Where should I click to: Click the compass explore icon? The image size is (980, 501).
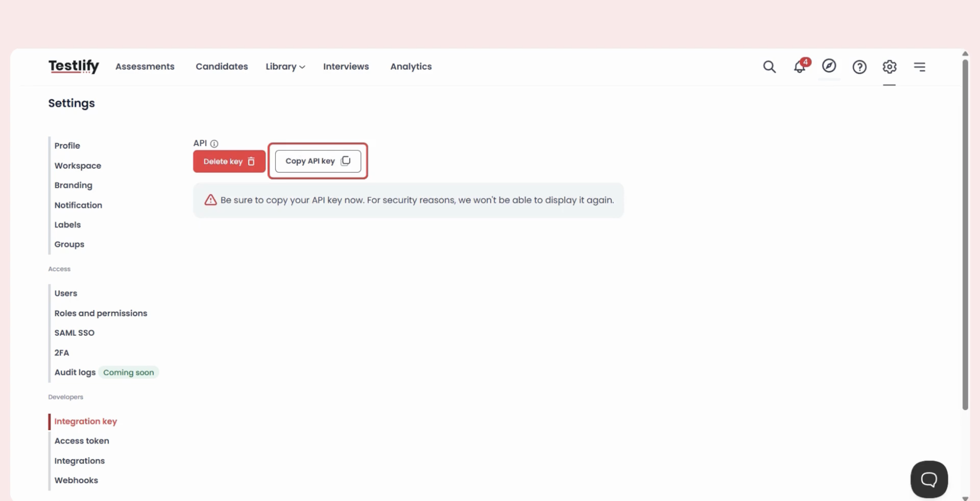829,66
